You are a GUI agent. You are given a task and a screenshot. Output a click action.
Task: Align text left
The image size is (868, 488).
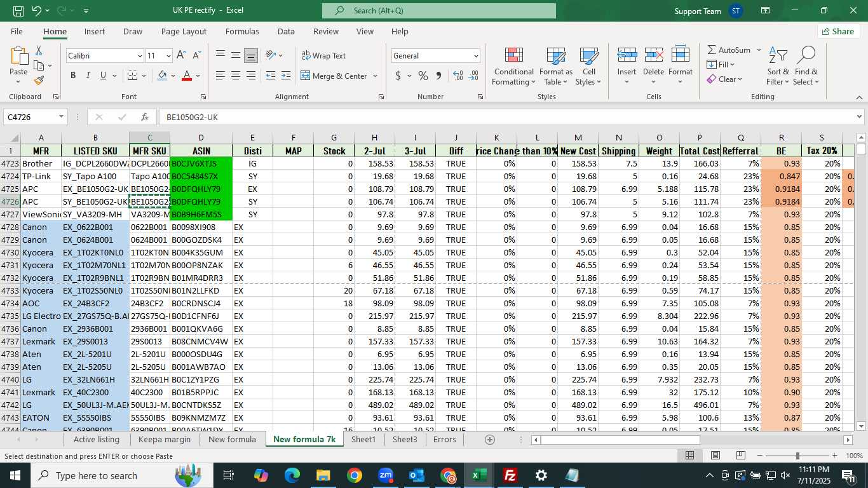(220, 76)
